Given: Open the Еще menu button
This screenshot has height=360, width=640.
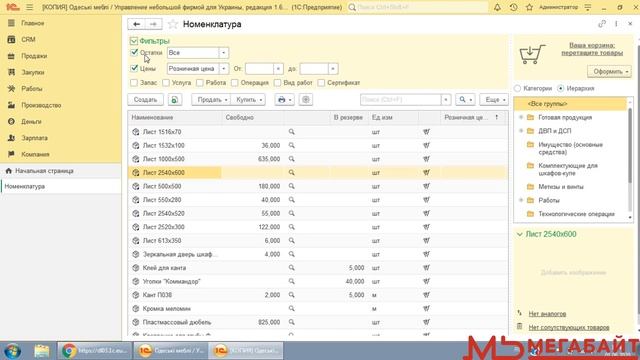Looking at the screenshot, I should point(494,100).
